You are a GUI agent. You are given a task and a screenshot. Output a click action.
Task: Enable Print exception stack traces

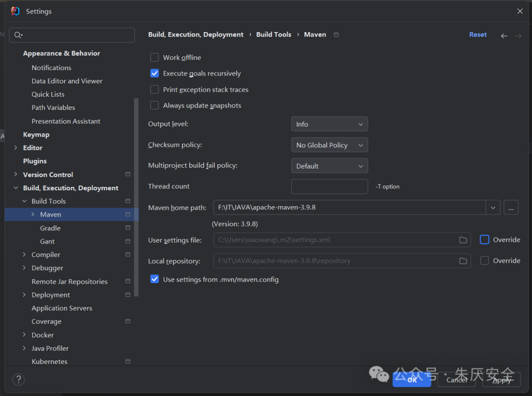[154, 89]
